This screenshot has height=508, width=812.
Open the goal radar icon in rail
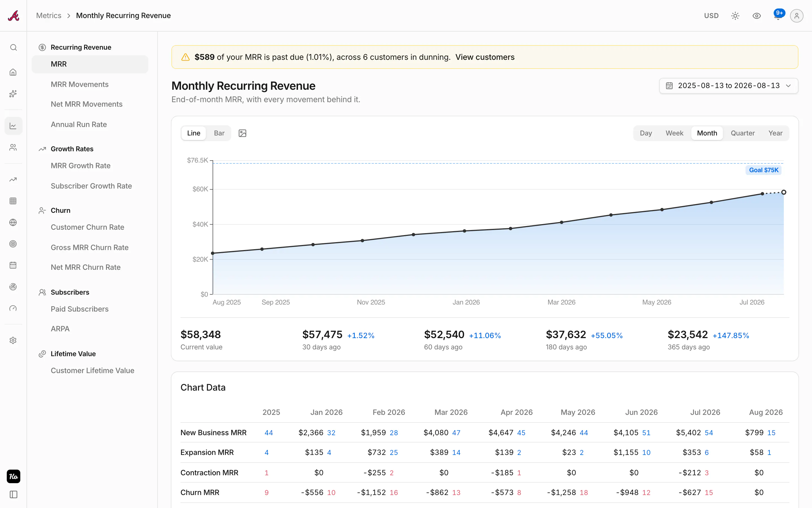coord(13,287)
